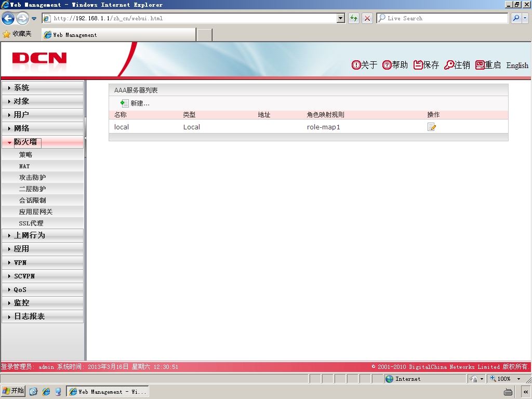Click the third quick launch icon

tap(58, 392)
